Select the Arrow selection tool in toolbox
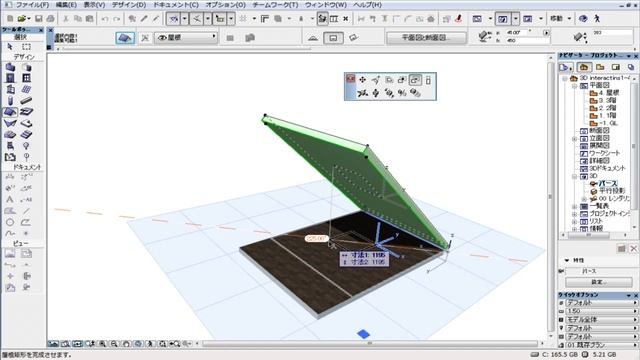The height and width of the screenshot is (360, 640). (10, 47)
